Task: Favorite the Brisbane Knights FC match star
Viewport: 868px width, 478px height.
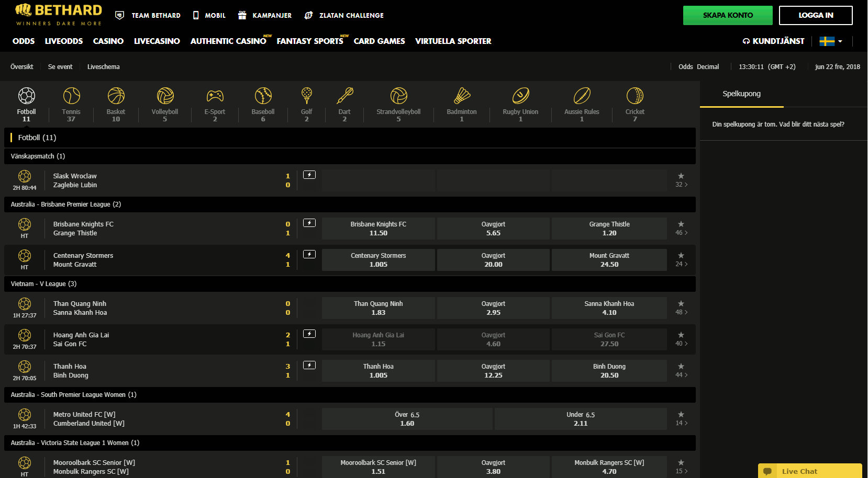Action: (681, 224)
